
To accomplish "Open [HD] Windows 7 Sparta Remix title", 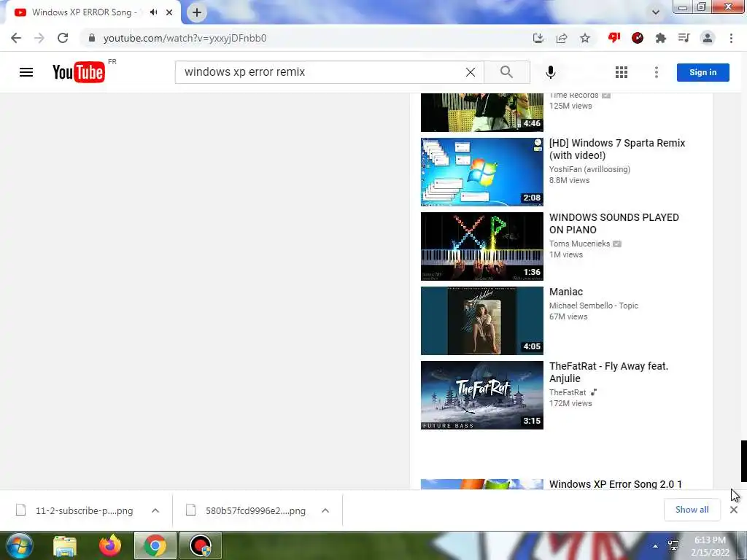I will [617, 149].
